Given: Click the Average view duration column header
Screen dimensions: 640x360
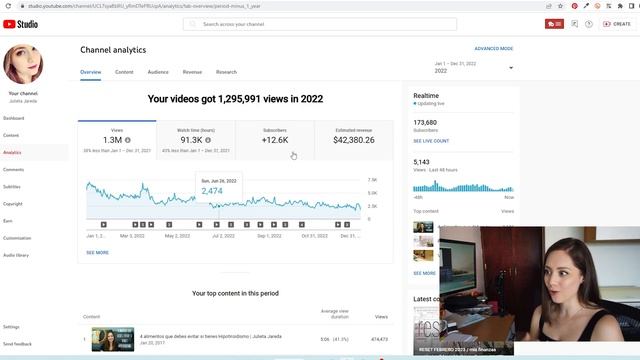Looking at the screenshot, I should (x=335, y=313).
